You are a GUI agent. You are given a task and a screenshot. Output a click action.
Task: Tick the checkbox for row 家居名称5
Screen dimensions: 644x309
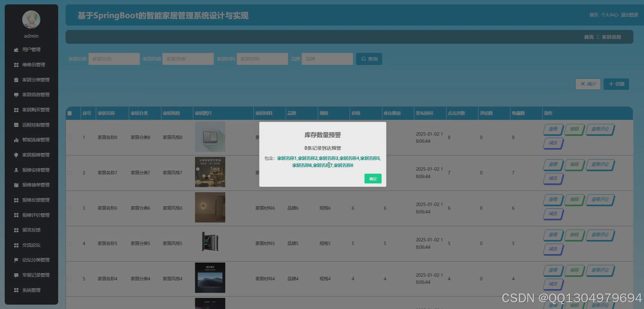[70, 244]
